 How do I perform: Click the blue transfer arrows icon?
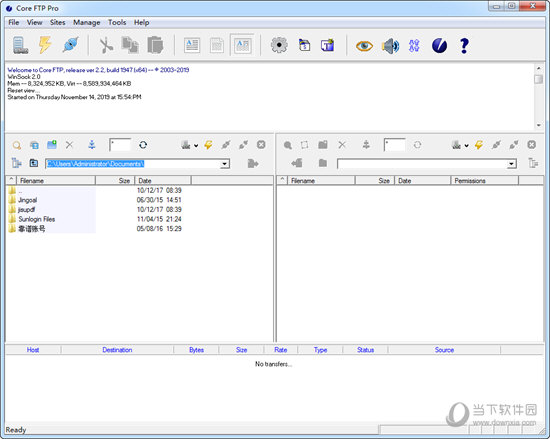(414, 46)
